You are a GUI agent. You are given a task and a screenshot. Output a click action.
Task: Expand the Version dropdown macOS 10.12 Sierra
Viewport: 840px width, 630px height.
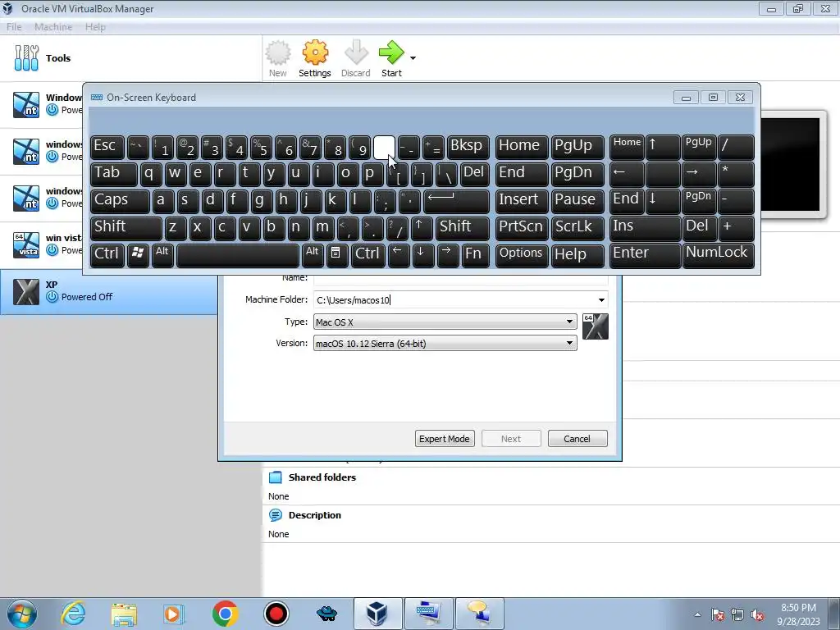(445, 344)
